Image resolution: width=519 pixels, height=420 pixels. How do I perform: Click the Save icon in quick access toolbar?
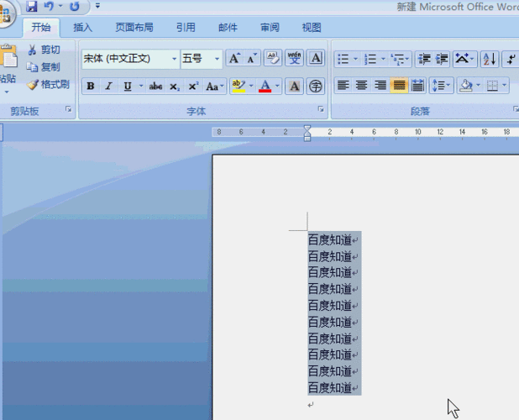pyautogui.click(x=32, y=7)
